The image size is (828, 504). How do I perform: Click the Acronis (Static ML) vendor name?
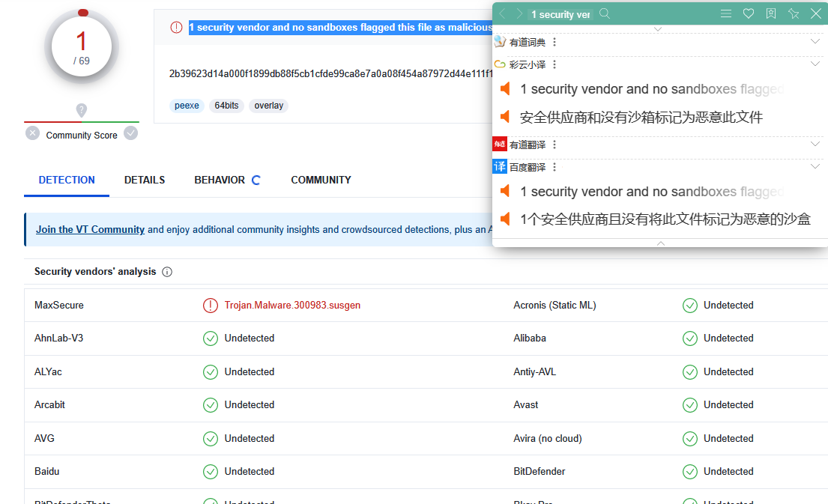[554, 305]
